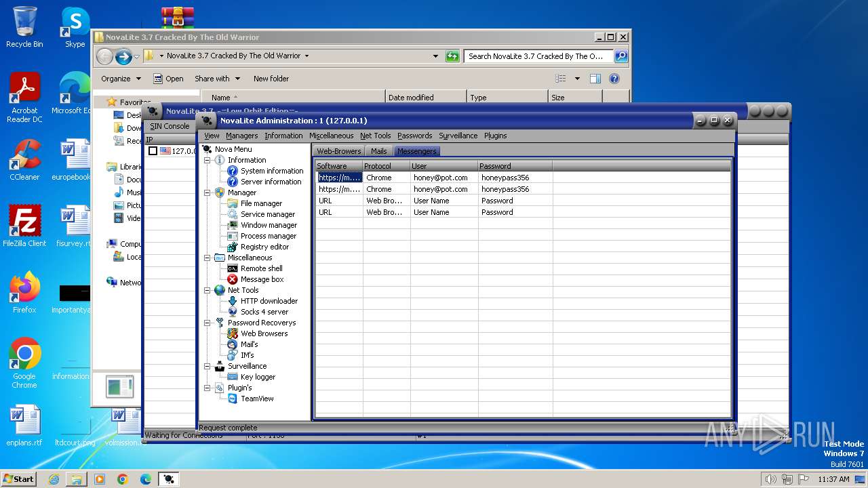The image size is (868, 488).
Task: Open the Registry editor
Action: 264,247
